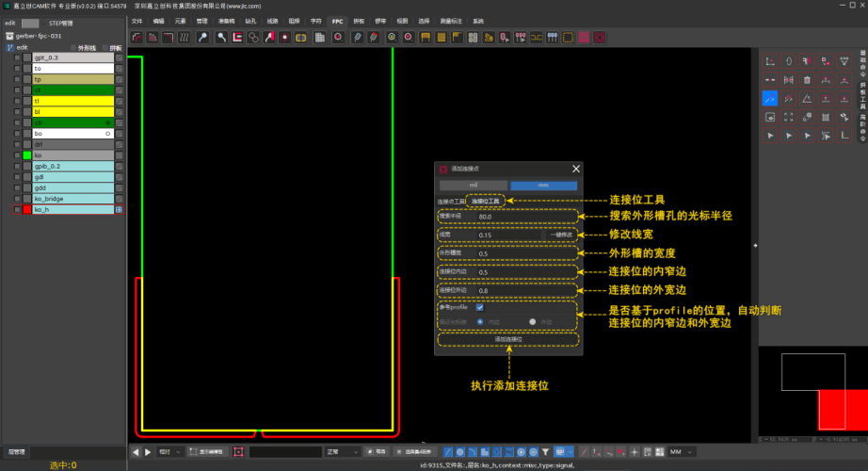Image resolution: width=868 pixels, height=471 pixels.
Task: Open the 系统 menu
Action: [478, 21]
